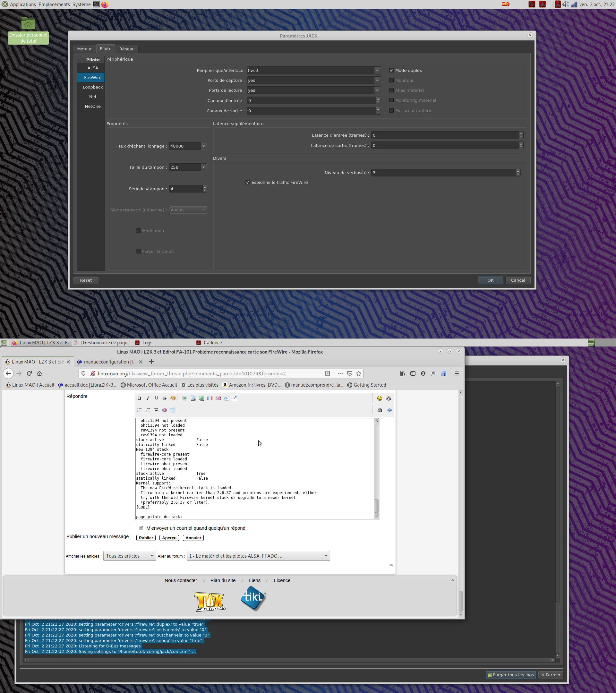616x693 pixels.
Task: Click the Périodes/tampon spinner field
Action: (185, 189)
